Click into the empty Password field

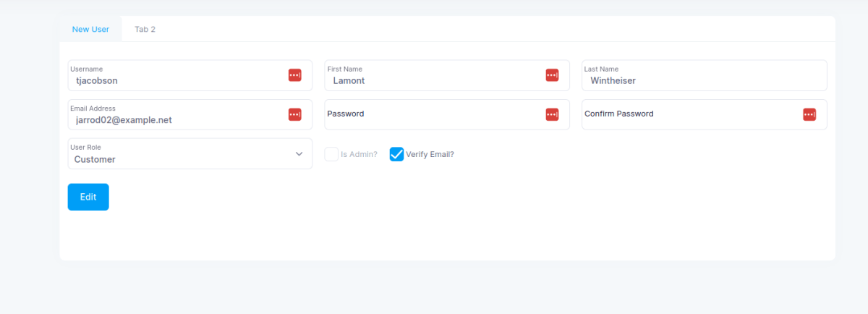tap(447, 114)
